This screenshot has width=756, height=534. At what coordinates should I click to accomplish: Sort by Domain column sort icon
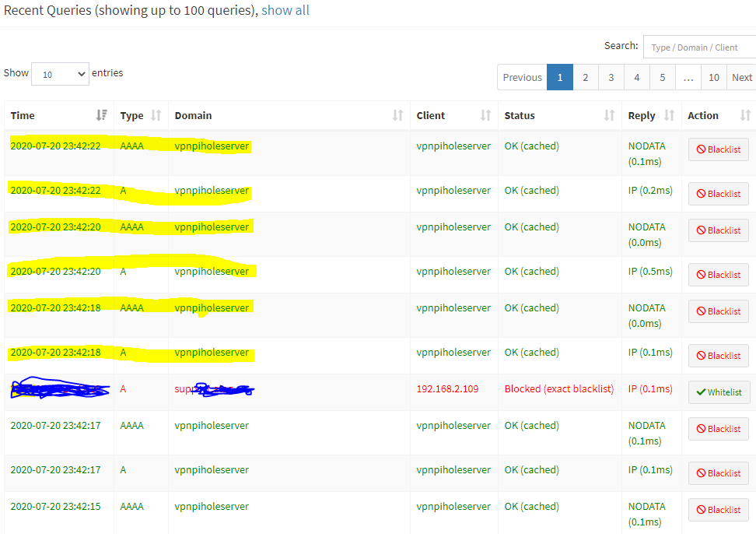pos(397,115)
